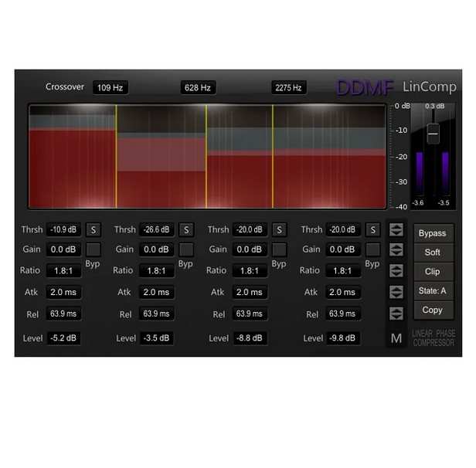Toggle the Byp box for band 2

coord(186,249)
